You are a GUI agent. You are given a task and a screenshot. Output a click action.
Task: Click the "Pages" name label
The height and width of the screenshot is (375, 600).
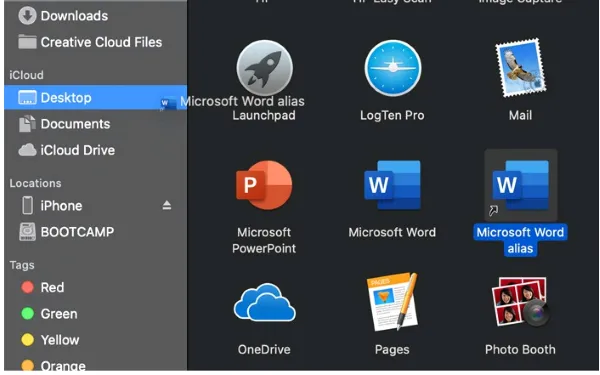pyautogui.click(x=392, y=349)
